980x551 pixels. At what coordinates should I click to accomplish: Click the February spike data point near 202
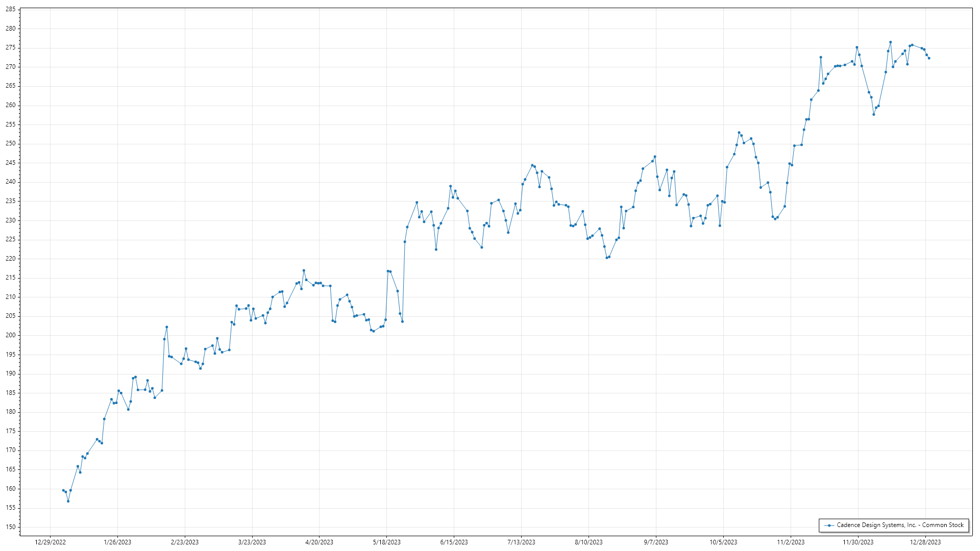click(167, 327)
